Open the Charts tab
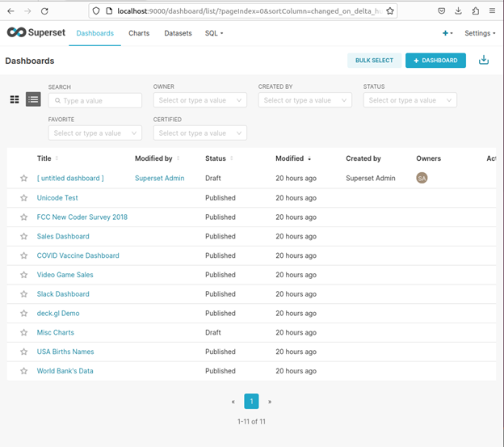Viewport: 504px width, 447px height. coord(139,33)
